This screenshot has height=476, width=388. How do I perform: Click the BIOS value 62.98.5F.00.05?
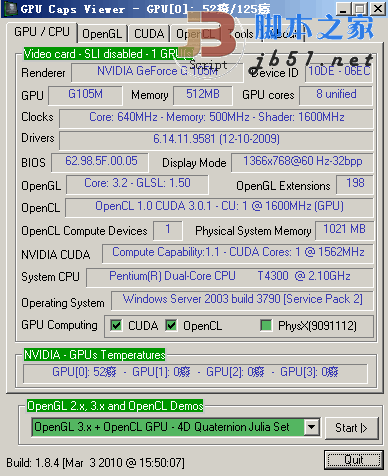100,163
